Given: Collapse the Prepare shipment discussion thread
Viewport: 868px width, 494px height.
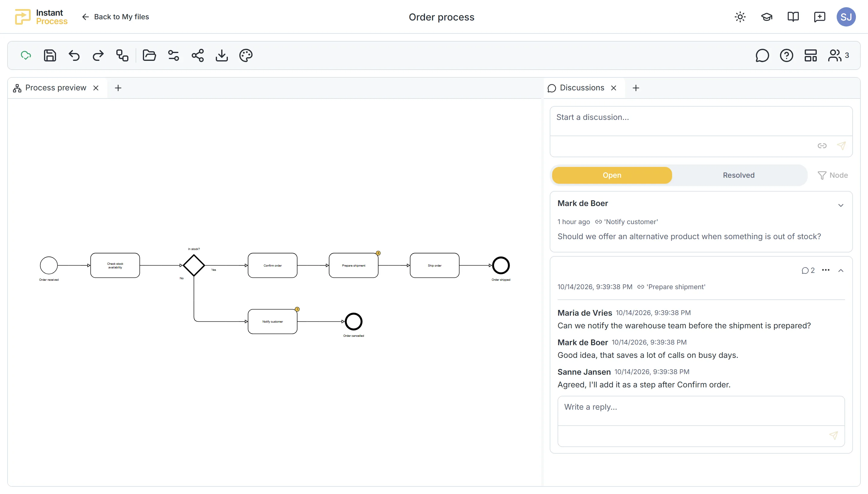Looking at the screenshot, I should (x=841, y=270).
